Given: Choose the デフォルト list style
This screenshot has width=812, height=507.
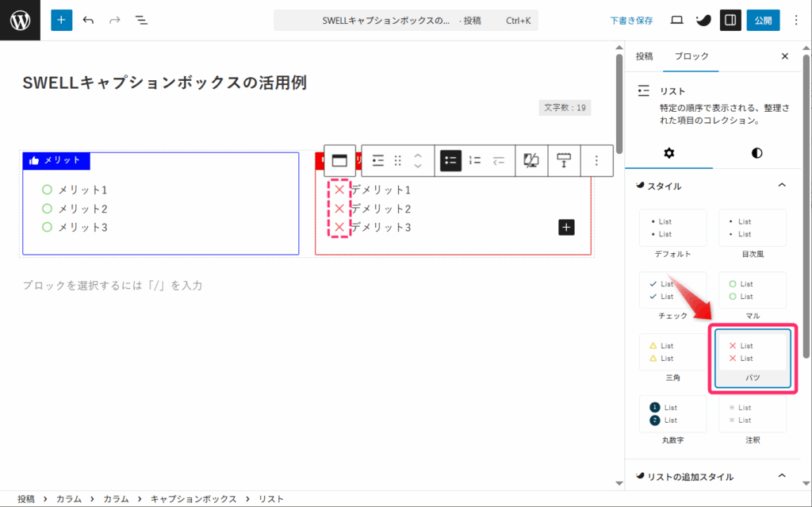Looking at the screenshot, I should 672,234.
